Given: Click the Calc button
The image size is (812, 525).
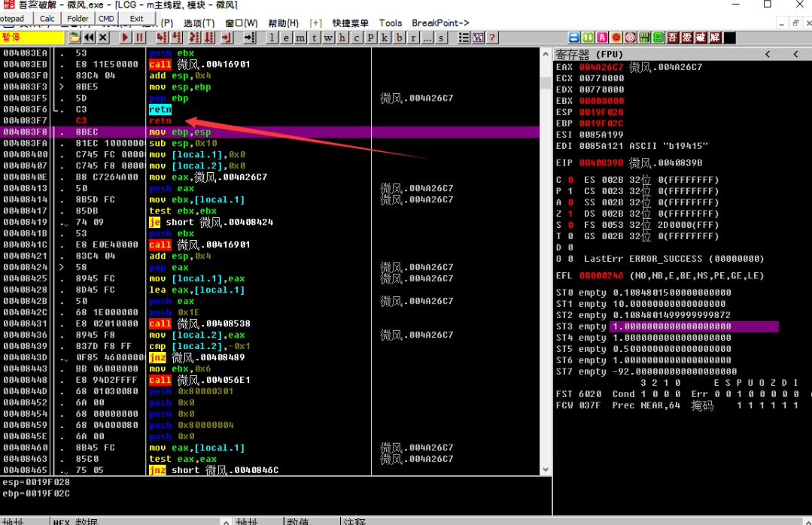Looking at the screenshot, I should pos(47,18).
